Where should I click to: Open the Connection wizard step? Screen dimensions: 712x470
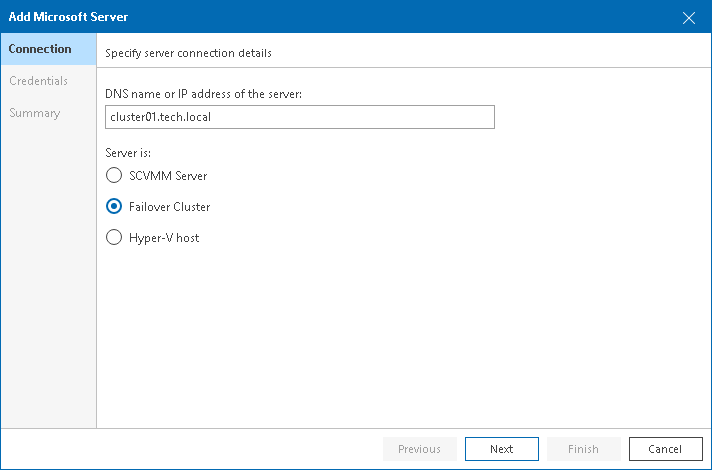pos(40,49)
